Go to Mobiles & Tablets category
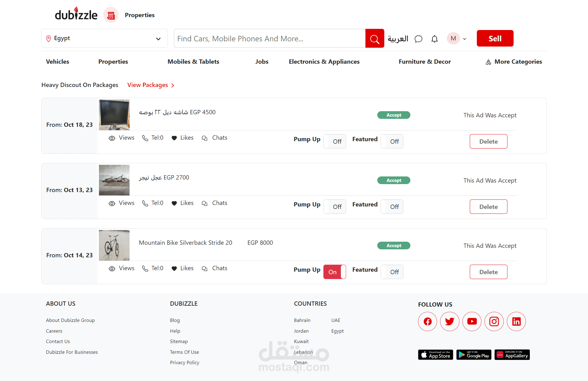This screenshot has height=381, width=588. (193, 62)
